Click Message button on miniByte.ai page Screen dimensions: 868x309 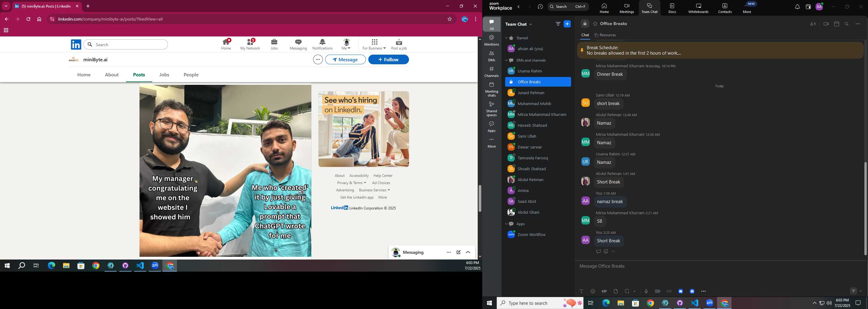click(x=345, y=60)
